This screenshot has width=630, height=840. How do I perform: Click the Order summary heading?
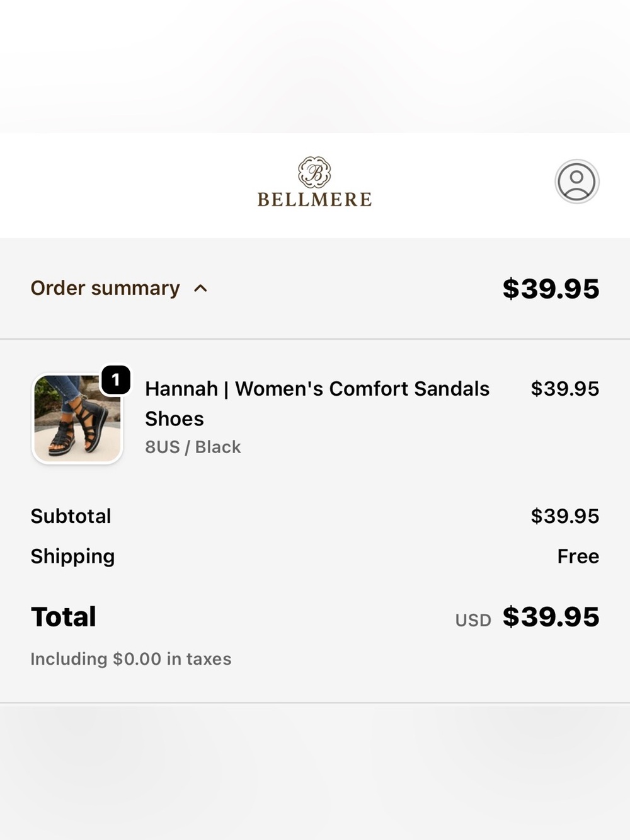point(105,288)
